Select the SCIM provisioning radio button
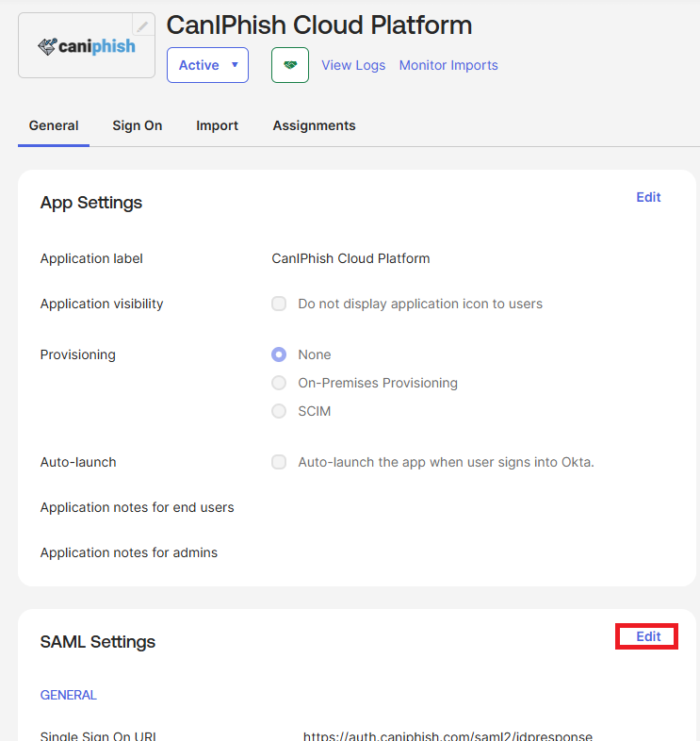Viewport: 700px width, 741px height. click(279, 411)
